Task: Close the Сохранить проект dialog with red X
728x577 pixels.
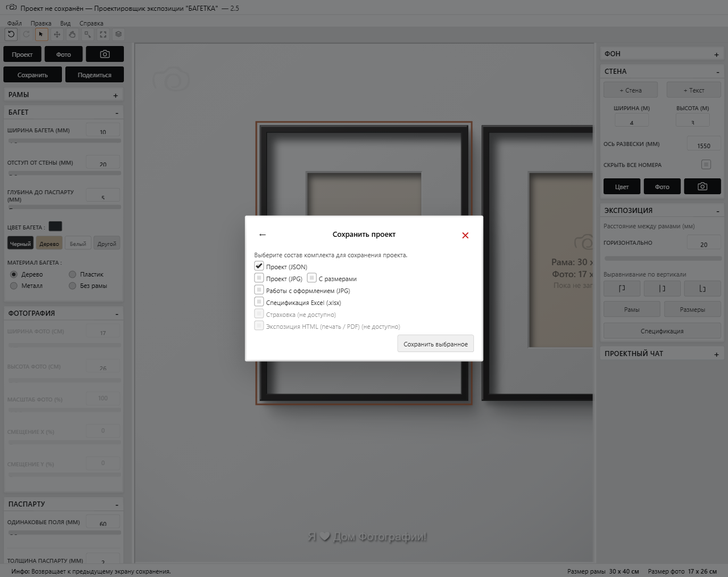Action: pyautogui.click(x=465, y=235)
